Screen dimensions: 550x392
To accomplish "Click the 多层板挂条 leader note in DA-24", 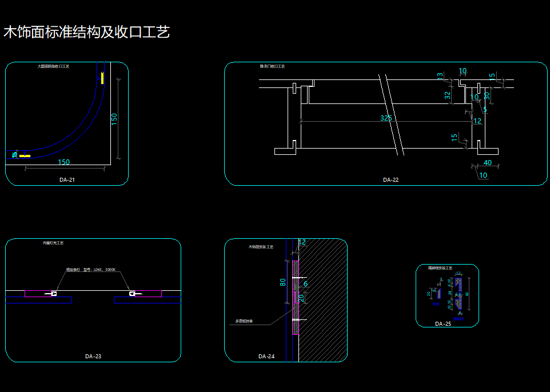I will (244, 321).
